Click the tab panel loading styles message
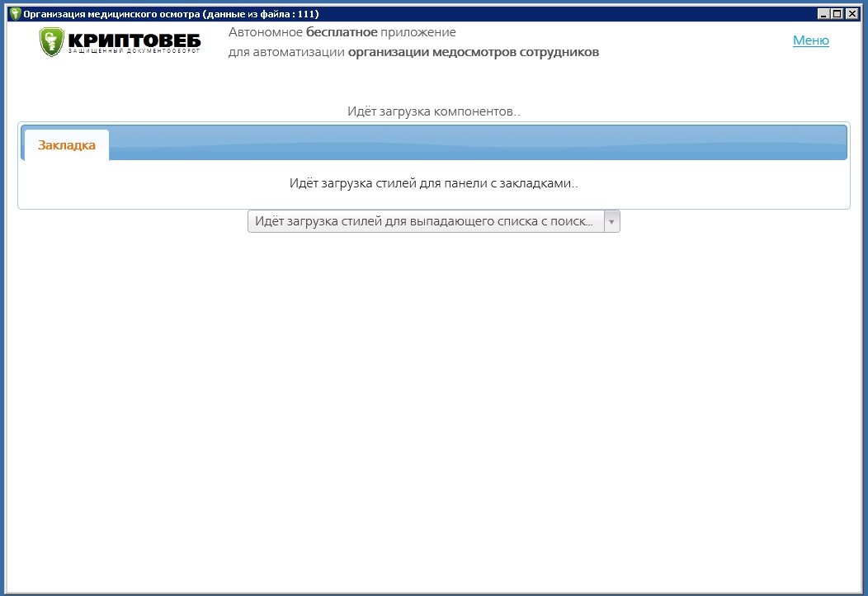Viewport: 868px width, 596px height. pos(433,183)
